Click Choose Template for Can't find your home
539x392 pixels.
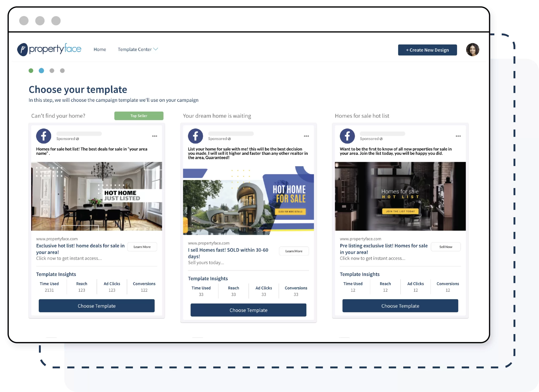coord(96,305)
